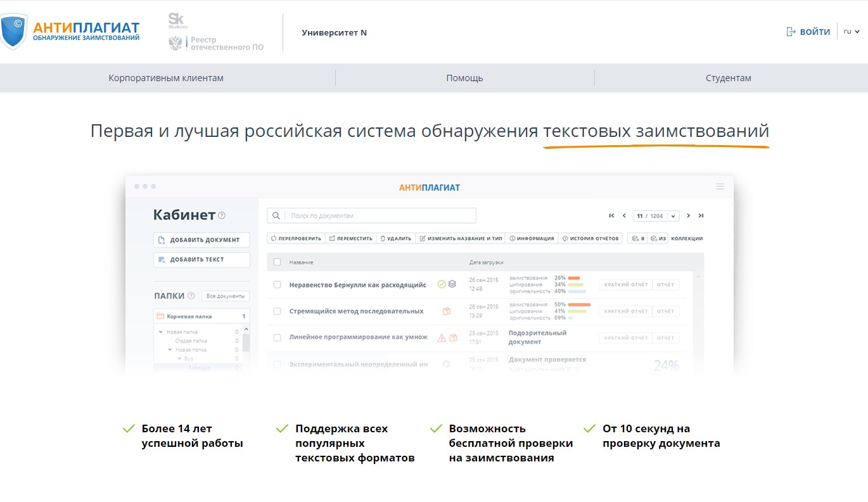
Task: Click the document list scroll-up arrow
Action: (699, 277)
